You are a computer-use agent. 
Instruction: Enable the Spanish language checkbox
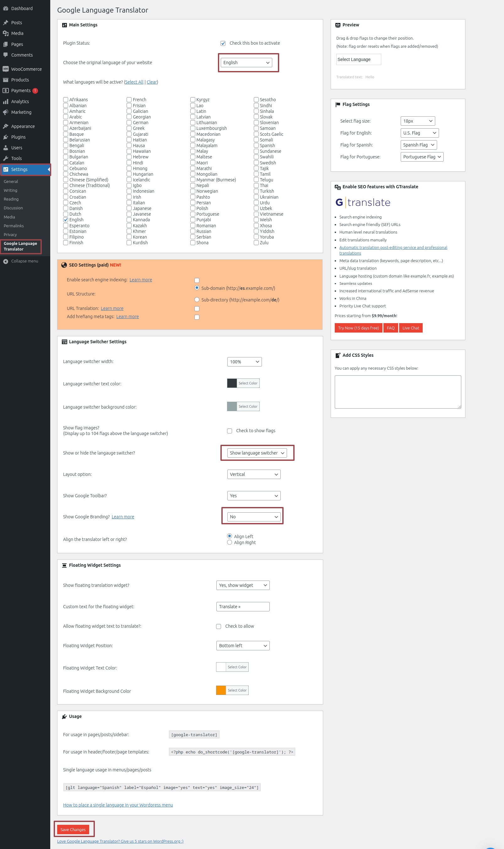[256, 146]
